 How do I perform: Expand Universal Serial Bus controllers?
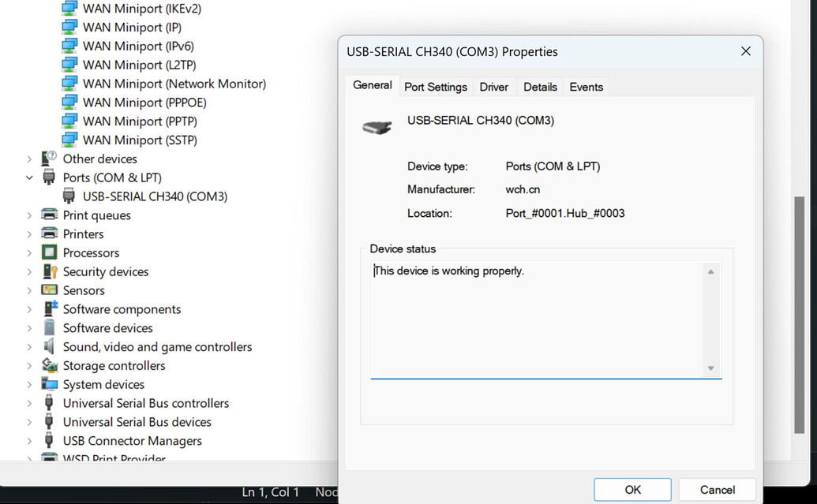29,403
